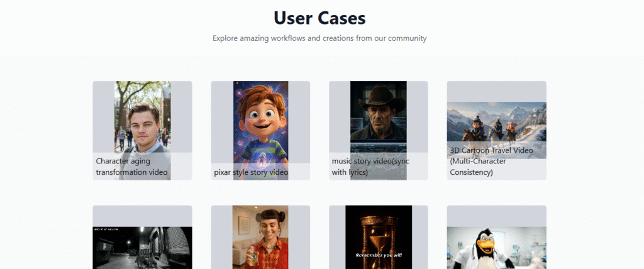Open the Character aging transformation video thumbnail

142,119
